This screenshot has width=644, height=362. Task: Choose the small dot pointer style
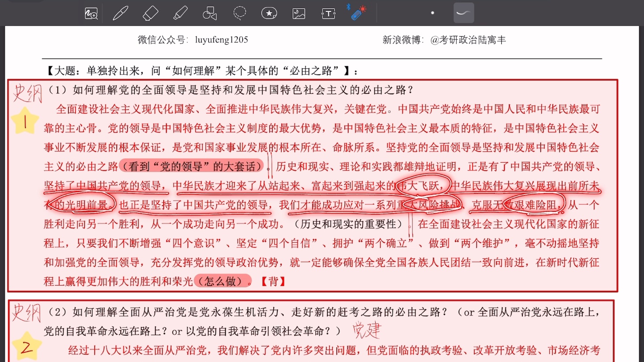point(432,13)
